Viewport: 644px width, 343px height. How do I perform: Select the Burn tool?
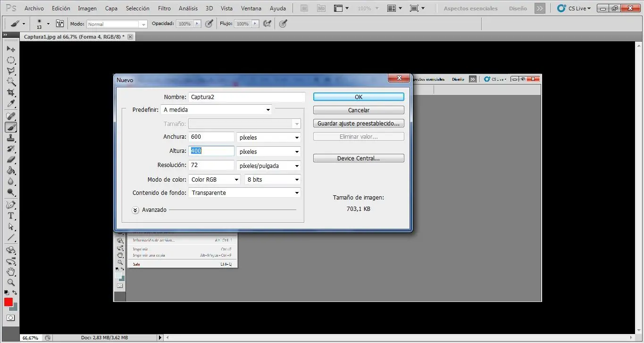tap(10, 192)
